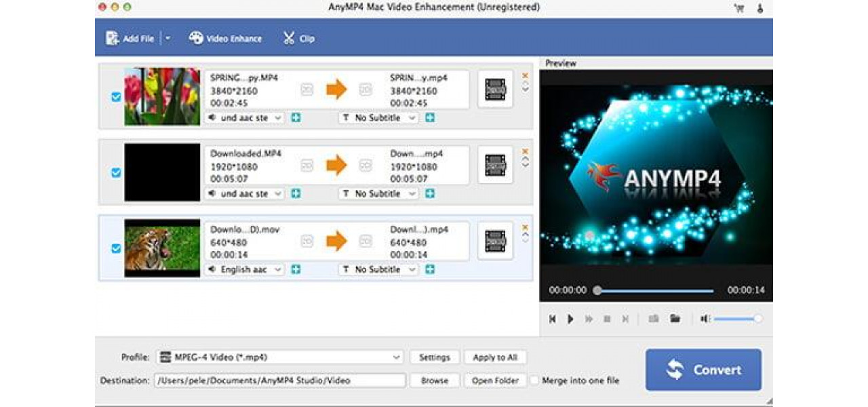Click the register key icon
This screenshot has width=868, height=407.
click(x=762, y=8)
